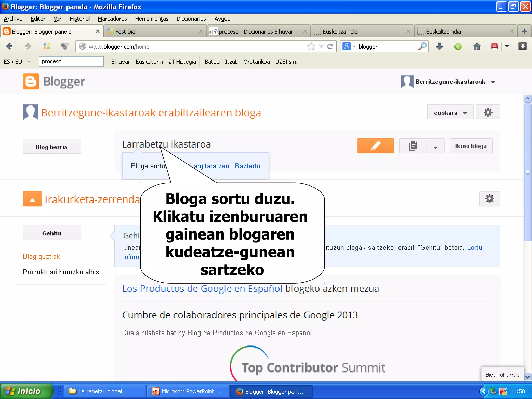This screenshot has height=399, width=532.
Task: Click Euskalterm toolbar button
Action: click(149, 62)
